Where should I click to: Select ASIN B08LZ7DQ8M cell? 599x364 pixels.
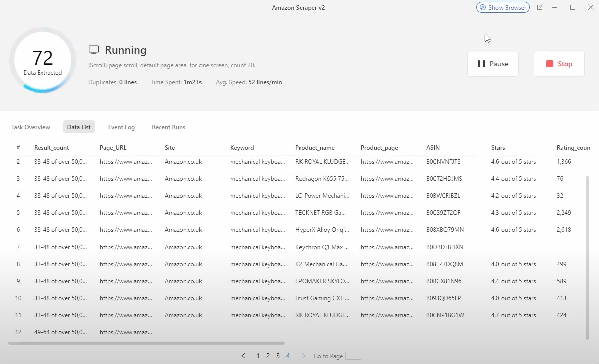tap(444, 264)
